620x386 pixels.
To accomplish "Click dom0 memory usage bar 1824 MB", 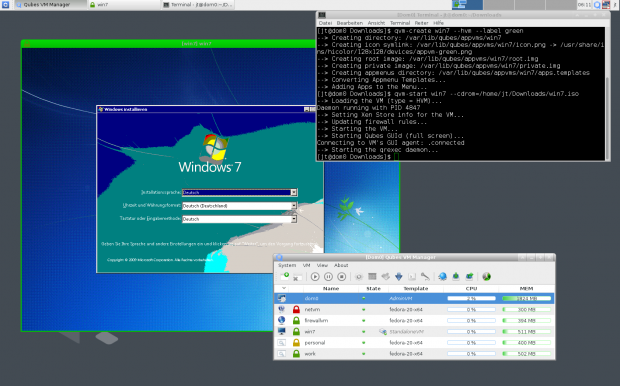I will tap(526, 299).
